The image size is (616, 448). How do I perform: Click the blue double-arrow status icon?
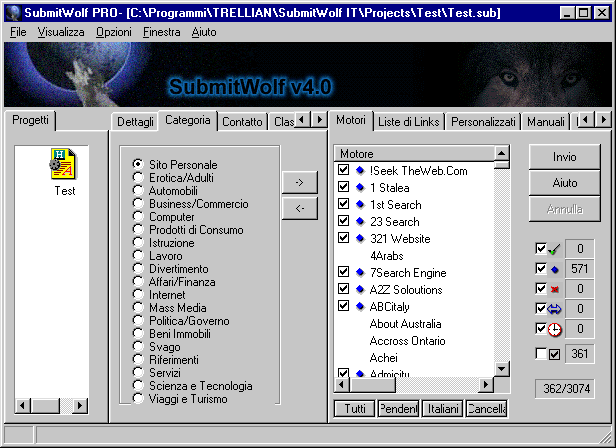554,309
